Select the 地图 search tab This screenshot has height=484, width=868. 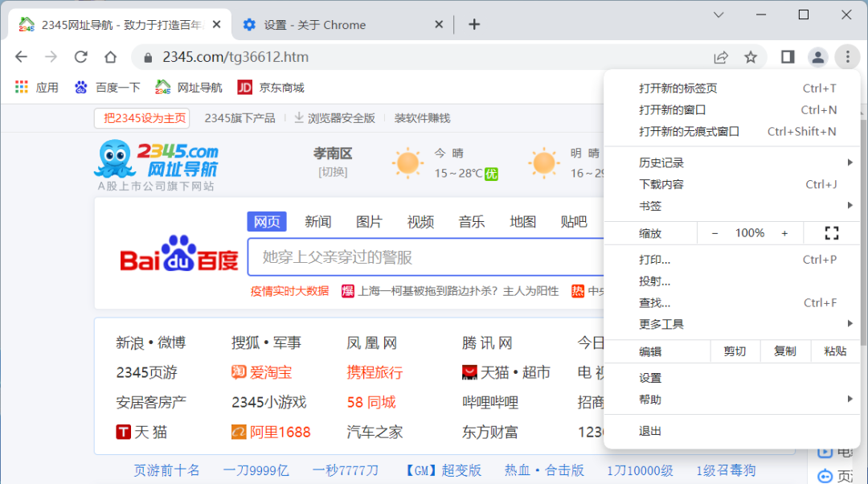tap(522, 222)
